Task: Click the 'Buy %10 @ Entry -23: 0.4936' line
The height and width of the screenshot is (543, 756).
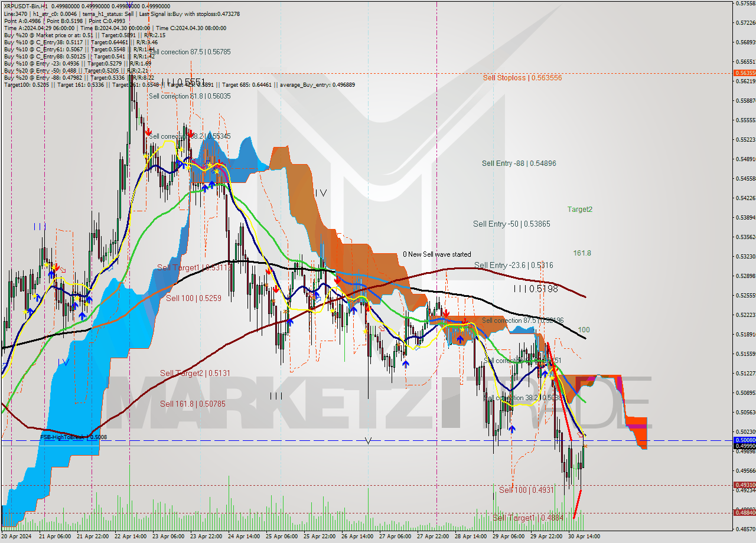Action: (77, 63)
